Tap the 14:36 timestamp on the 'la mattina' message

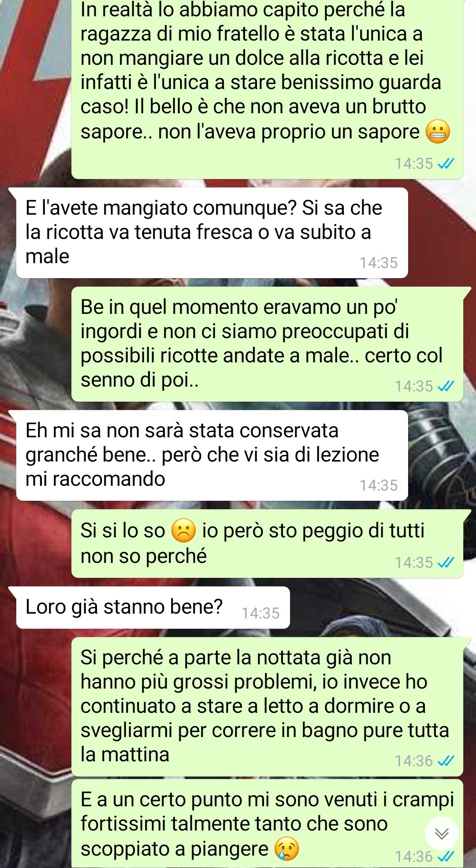click(414, 761)
